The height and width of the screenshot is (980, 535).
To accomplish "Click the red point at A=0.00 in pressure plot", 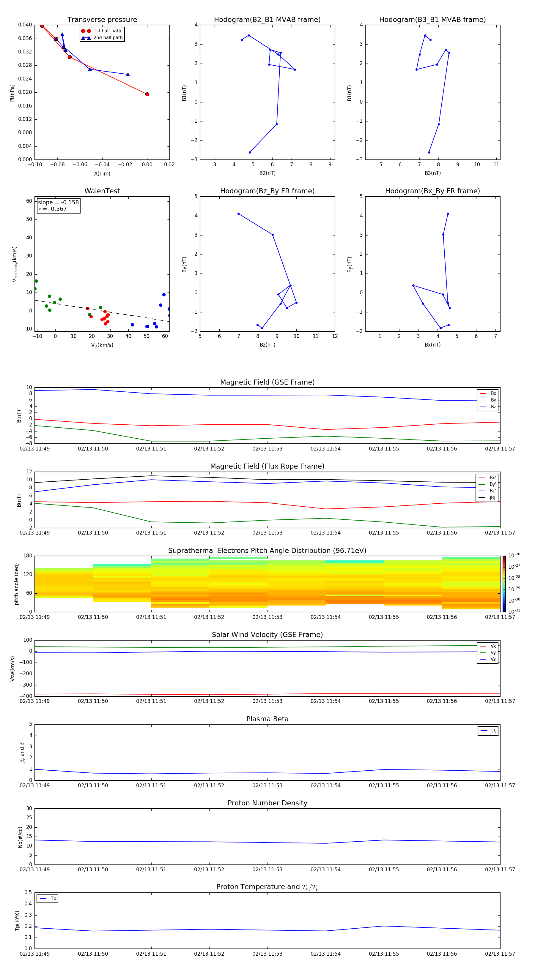I will click(x=147, y=94).
